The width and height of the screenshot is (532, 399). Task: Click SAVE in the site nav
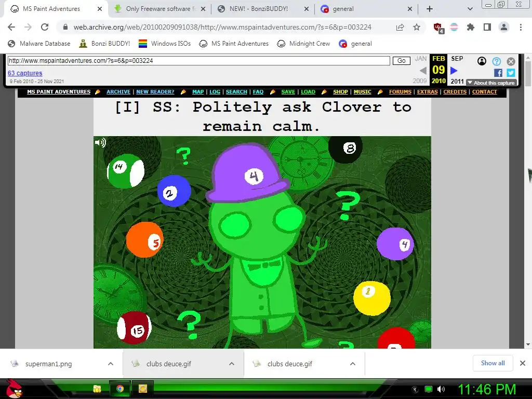coord(288,92)
